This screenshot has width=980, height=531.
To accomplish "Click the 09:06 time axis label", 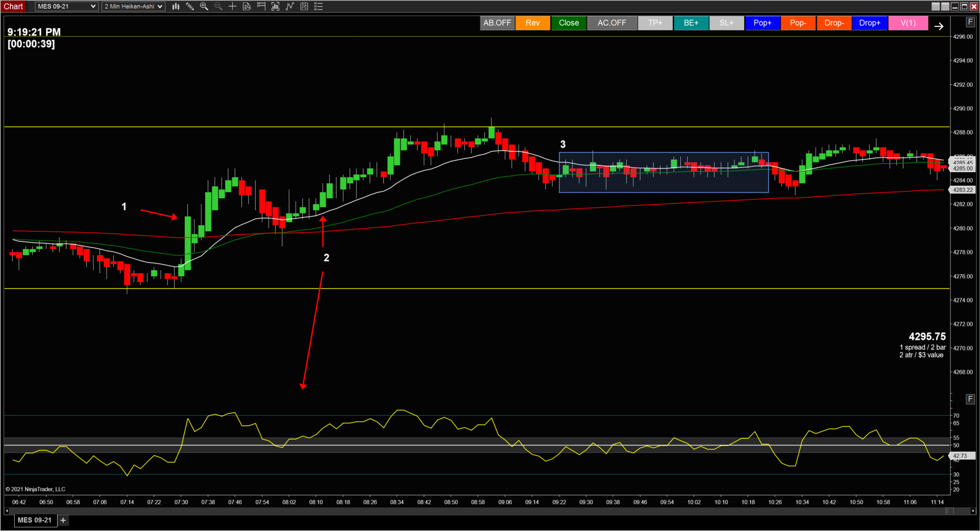I will [505, 502].
